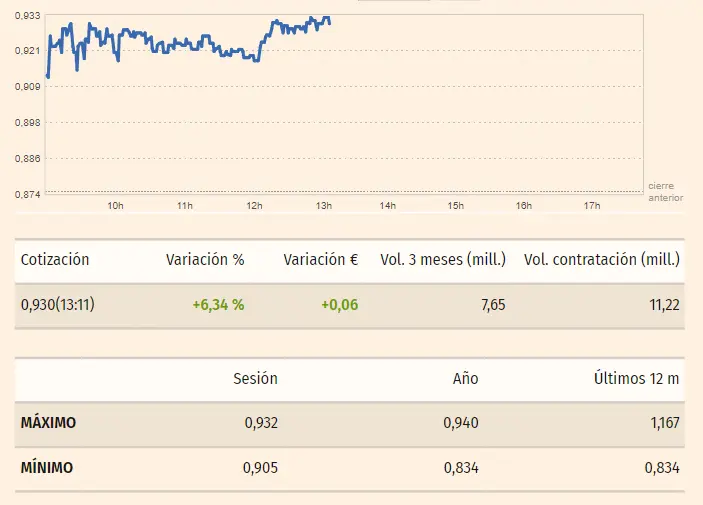Select the +6,34 % variation value
This screenshot has height=505, width=703.
tap(219, 305)
